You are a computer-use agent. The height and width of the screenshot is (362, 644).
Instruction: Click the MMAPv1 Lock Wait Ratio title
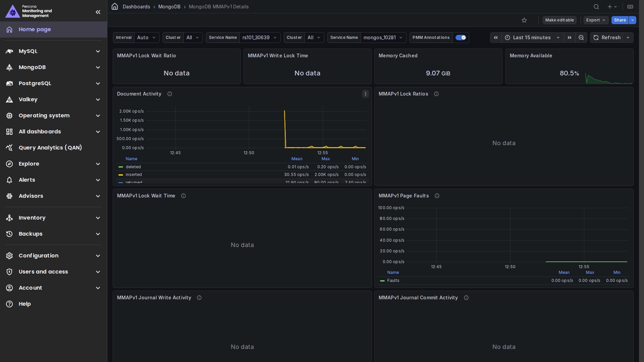147,56
